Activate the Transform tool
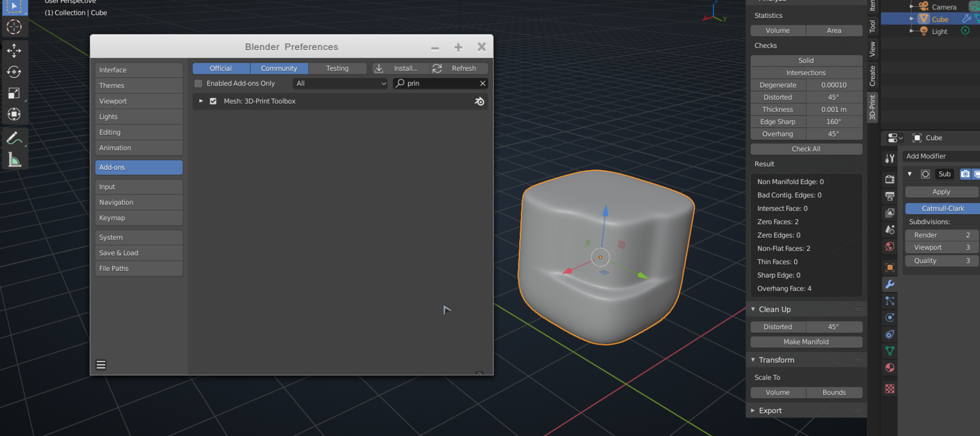 click(x=14, y=114)
